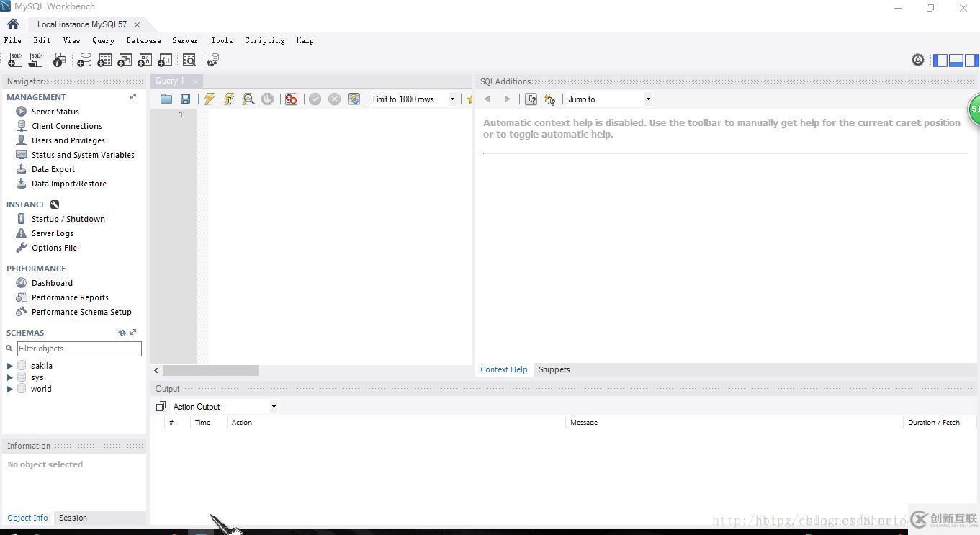Create a new view icon
Screen dimensions: 980x535
tap(125, 60)
